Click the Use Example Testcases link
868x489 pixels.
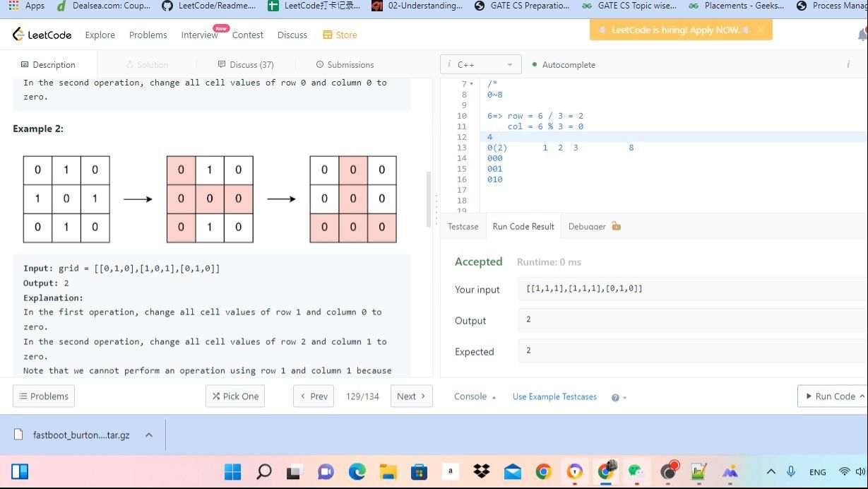(554, 396)
